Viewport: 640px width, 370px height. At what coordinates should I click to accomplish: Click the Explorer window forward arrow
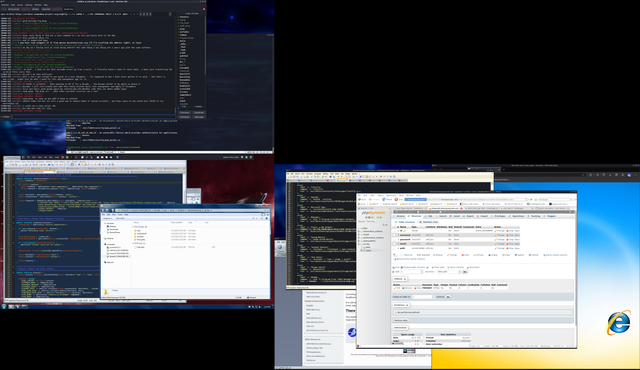(x=107, y=210)
